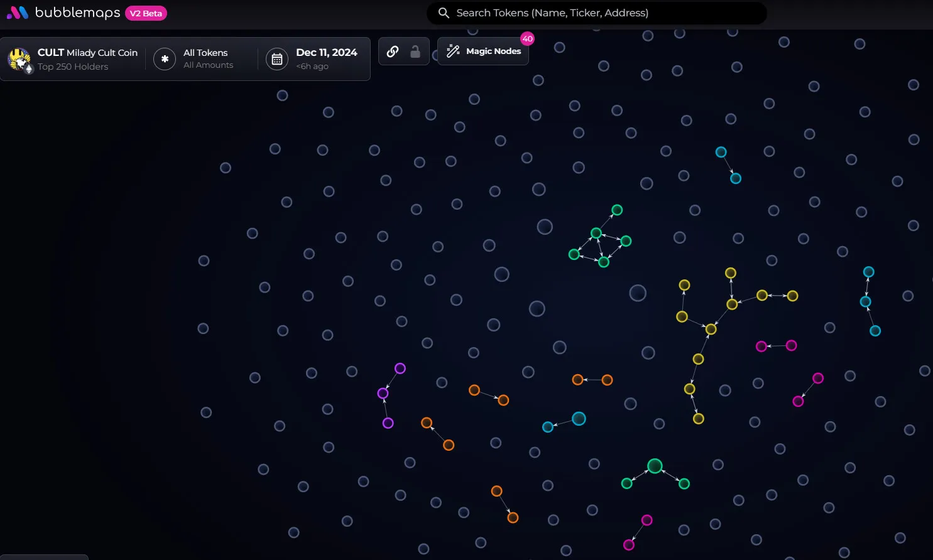933x560 pixels.
Task: Click the search magnifier icon
Action: [444, 13]
